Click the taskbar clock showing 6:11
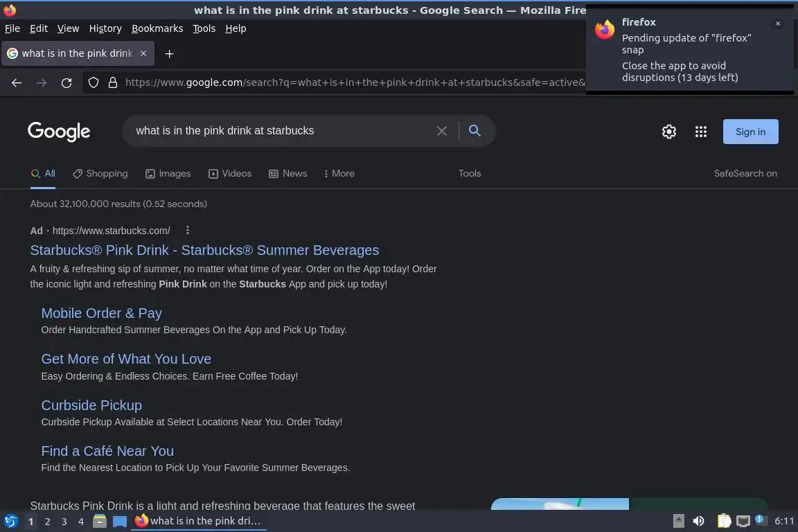798x532 pixels. point(783,521)
